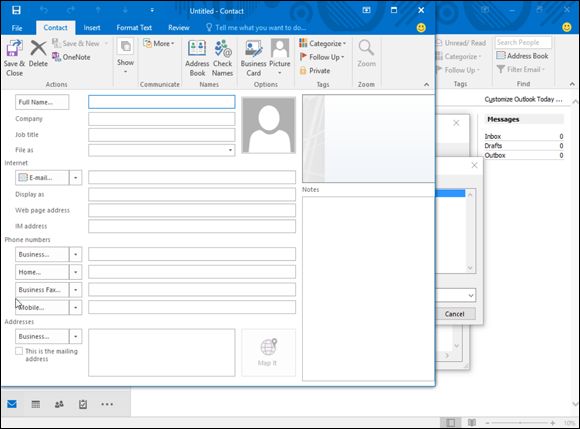Click the Map It globe icon

tap(269, 347)
